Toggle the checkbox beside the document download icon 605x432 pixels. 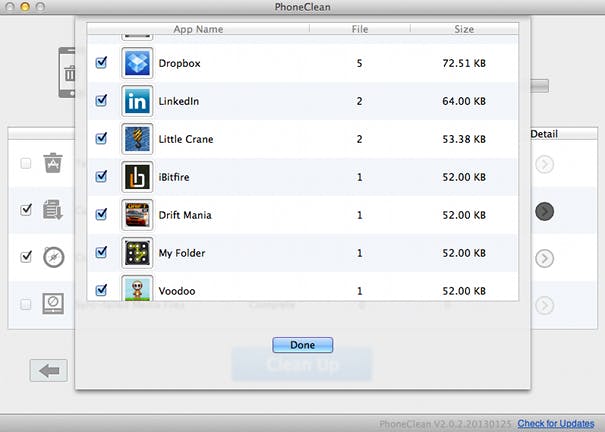(x=26, y=209)
